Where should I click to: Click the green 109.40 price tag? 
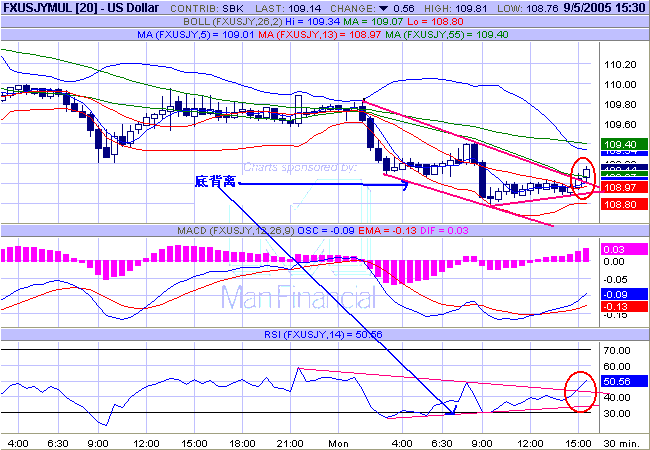click(x=624, y=144)
